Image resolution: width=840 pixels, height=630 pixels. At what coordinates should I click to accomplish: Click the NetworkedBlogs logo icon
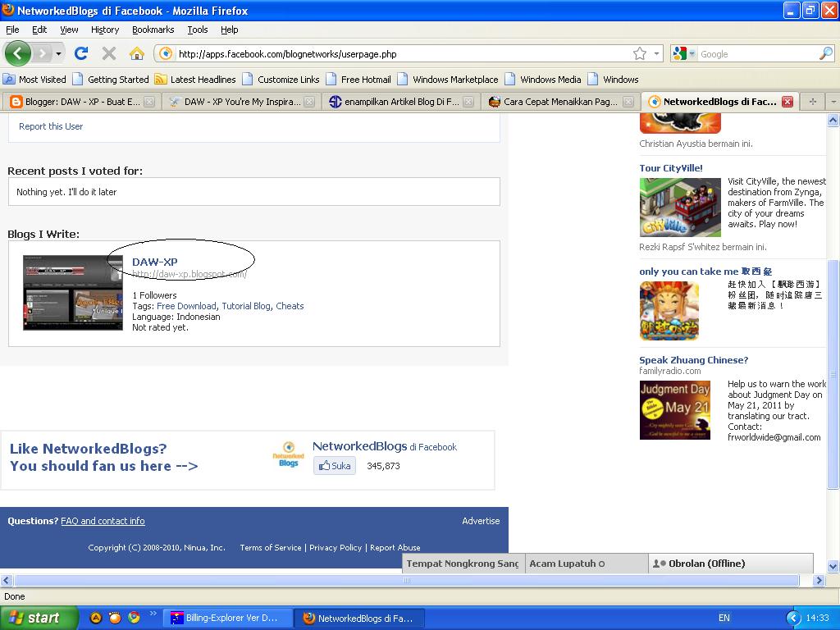coord(288,454)
